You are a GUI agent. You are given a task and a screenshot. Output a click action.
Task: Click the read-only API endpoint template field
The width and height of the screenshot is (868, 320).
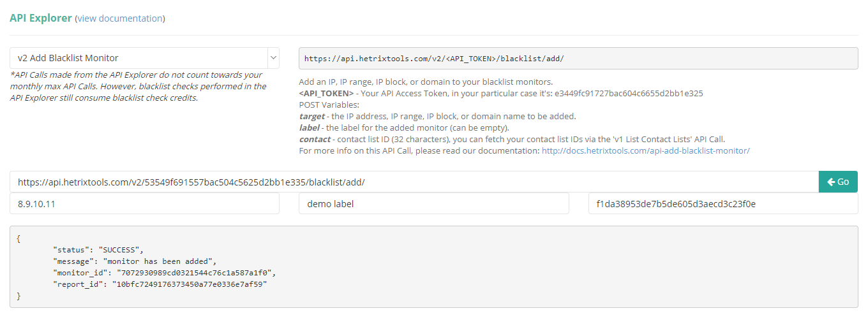tap(578, 58)
